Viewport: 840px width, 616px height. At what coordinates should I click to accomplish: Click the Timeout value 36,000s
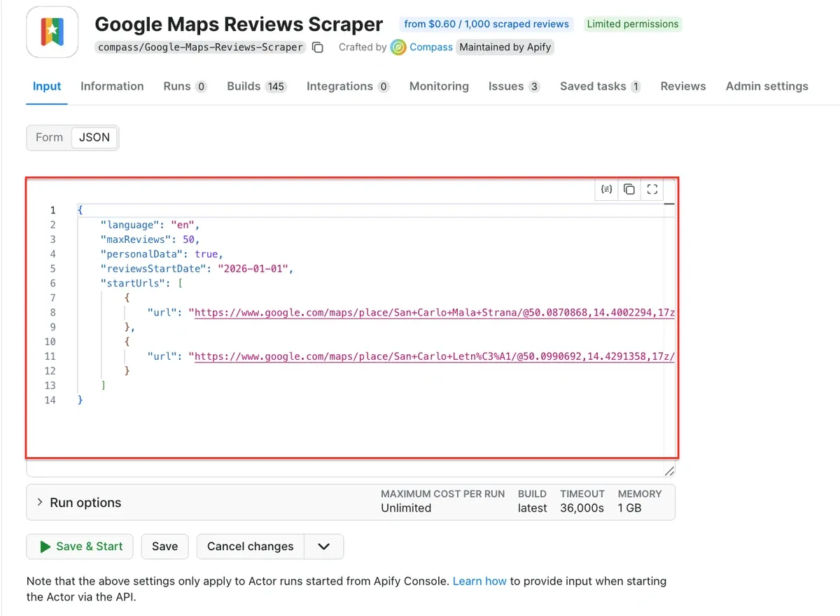click(582, 508)
